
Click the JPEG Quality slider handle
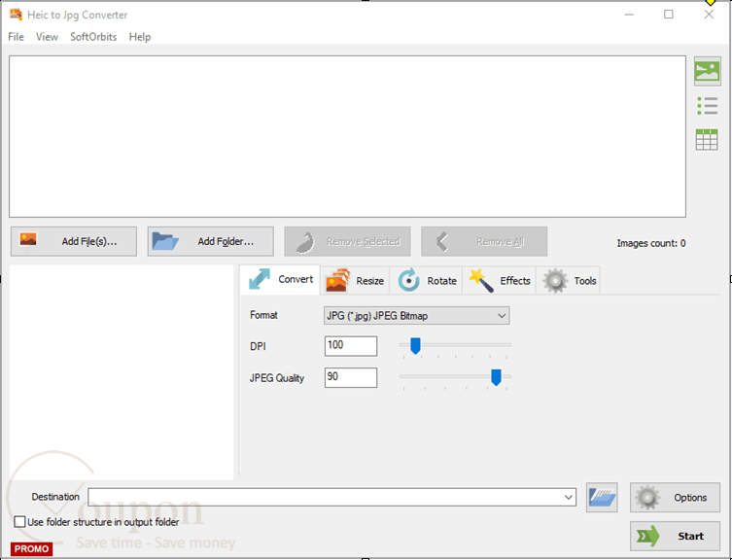[x=496, y=377]
